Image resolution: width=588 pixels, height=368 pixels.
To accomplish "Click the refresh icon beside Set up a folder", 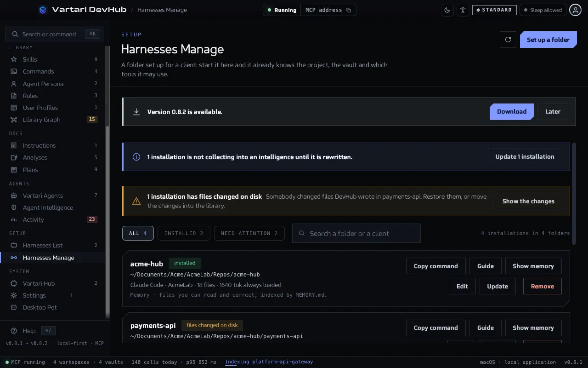I will pyautogui.click(x=508, y=40).
